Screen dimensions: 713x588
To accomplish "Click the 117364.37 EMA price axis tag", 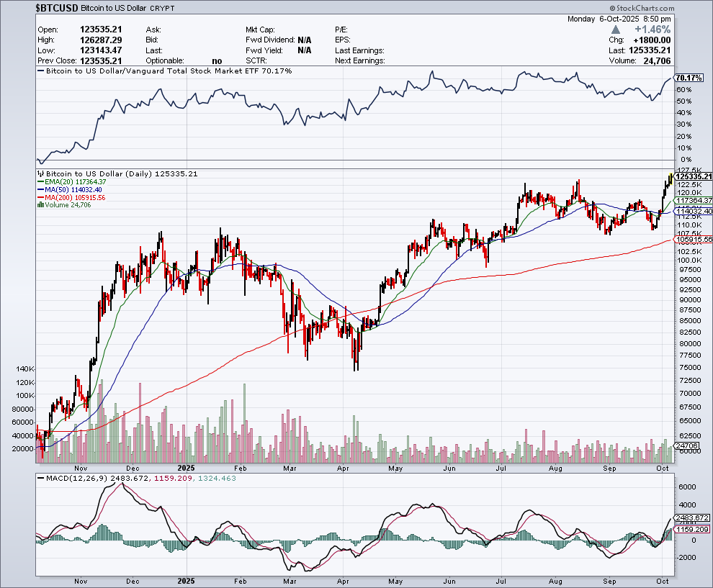I will coord(693,201).
